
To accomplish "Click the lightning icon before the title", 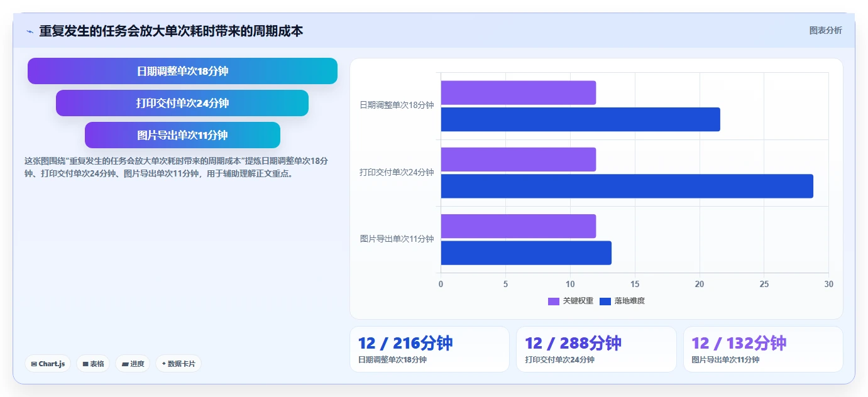I will 30,31.
